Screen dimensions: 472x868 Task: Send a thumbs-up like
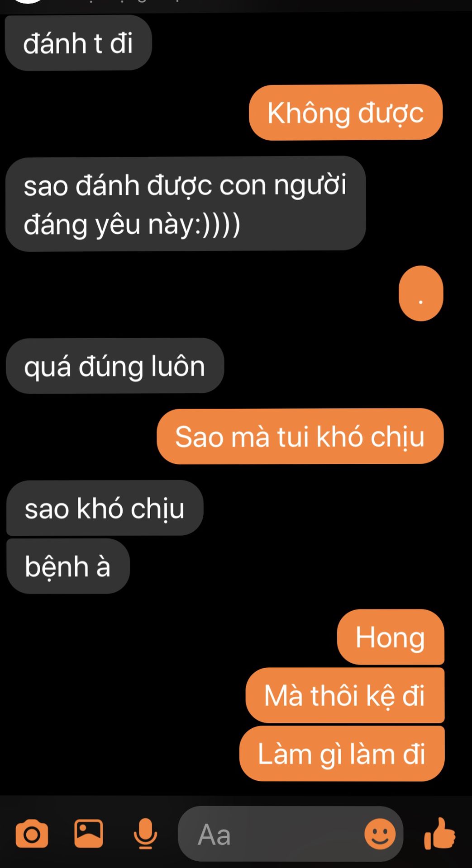[439, 833]
